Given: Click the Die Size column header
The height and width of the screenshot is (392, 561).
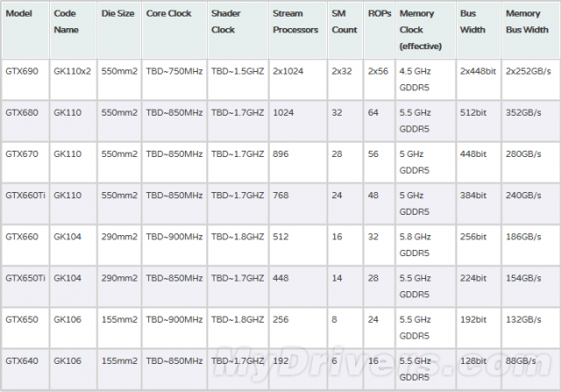Looking at the screenshot, I should (119, 30).
